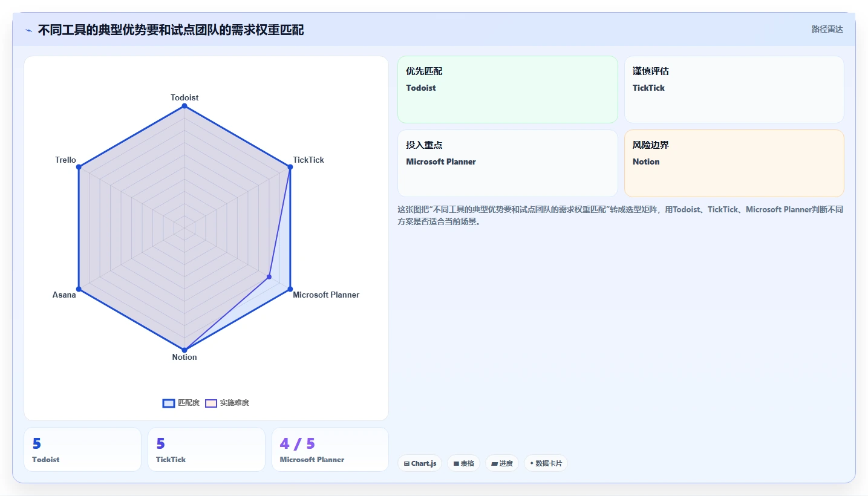
Task: Click the Microsoft Planner 4 / 5 stat card
Action: tap(330, 449)
